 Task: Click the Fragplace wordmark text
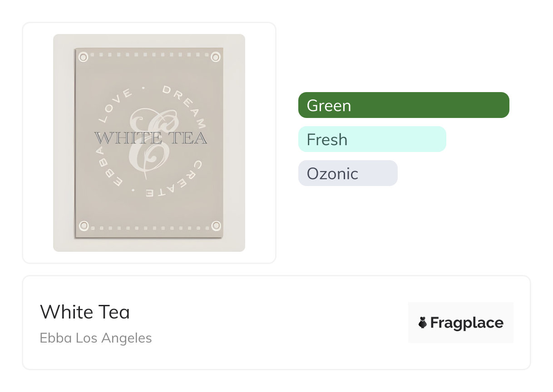tap(467, 323)
